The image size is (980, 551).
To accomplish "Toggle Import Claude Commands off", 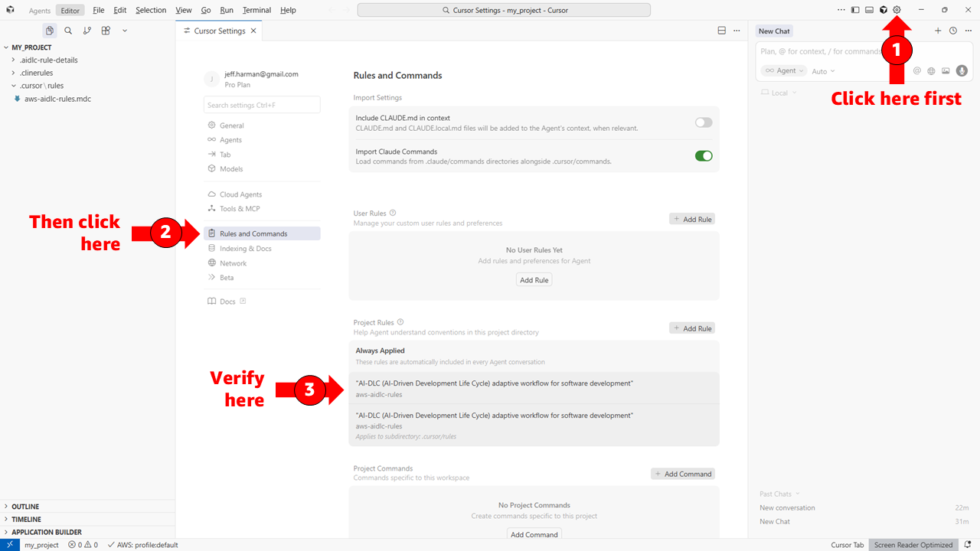I will pyautogui.click(x=704, y=155).
